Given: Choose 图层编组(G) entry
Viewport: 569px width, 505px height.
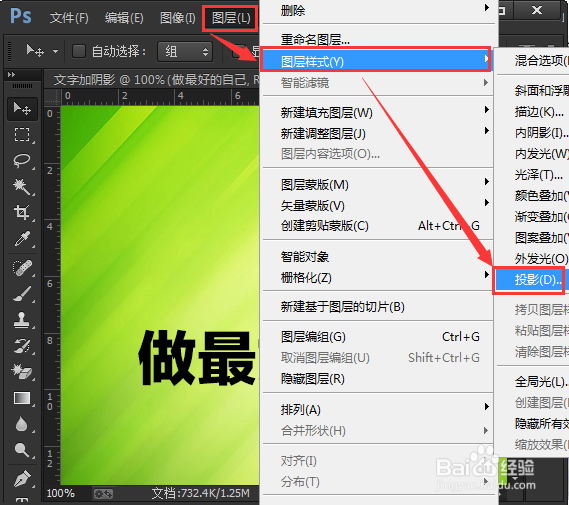Looking at the screenshot, I should click(x=377, y=337).
